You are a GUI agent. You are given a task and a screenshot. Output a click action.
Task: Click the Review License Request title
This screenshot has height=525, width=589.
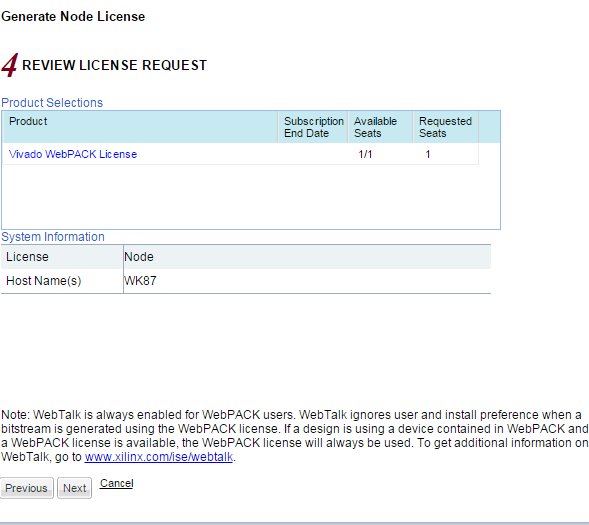114,65
